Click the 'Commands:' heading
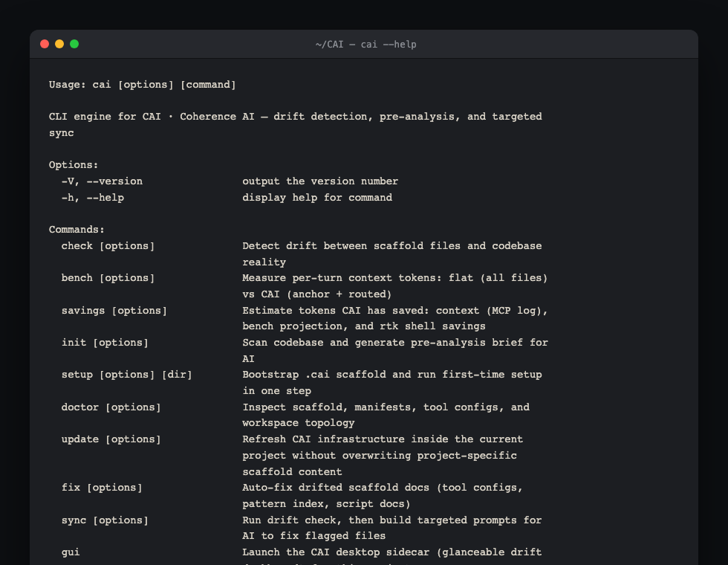This screenshot has height=565, width=728. (x=77, y=230)
